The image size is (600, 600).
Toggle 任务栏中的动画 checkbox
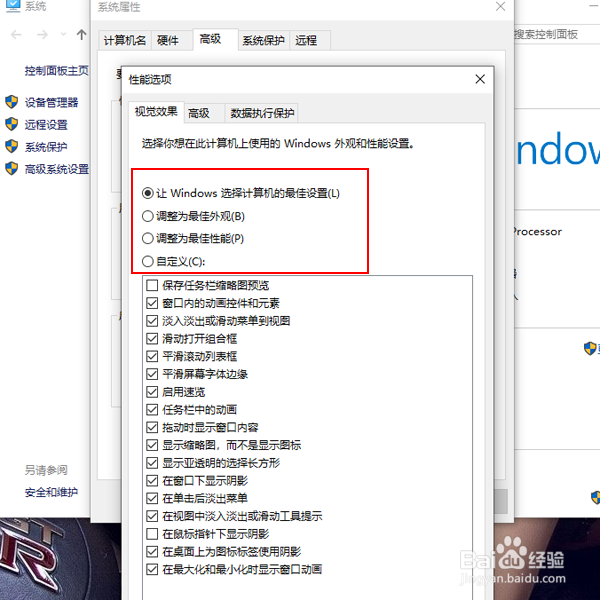[152, 409]
